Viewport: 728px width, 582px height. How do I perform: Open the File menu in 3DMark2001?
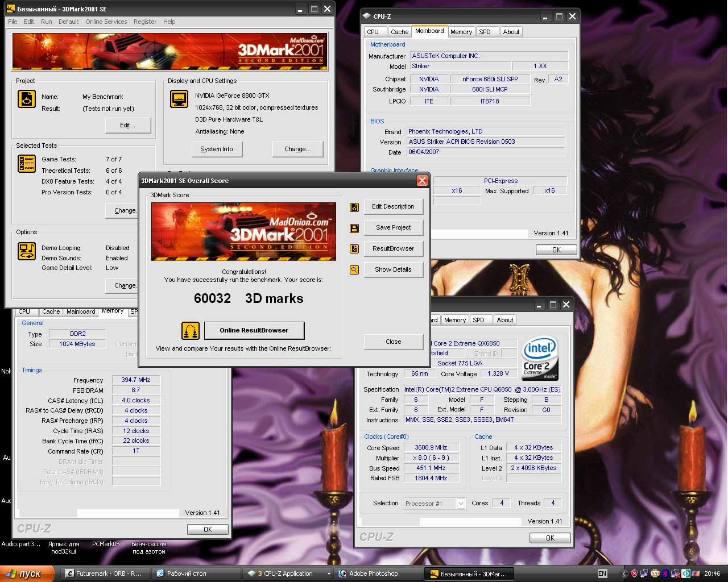[13, 22]
